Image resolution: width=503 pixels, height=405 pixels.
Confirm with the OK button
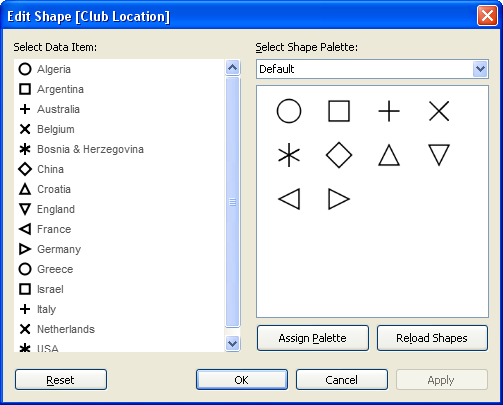[242, 380]
